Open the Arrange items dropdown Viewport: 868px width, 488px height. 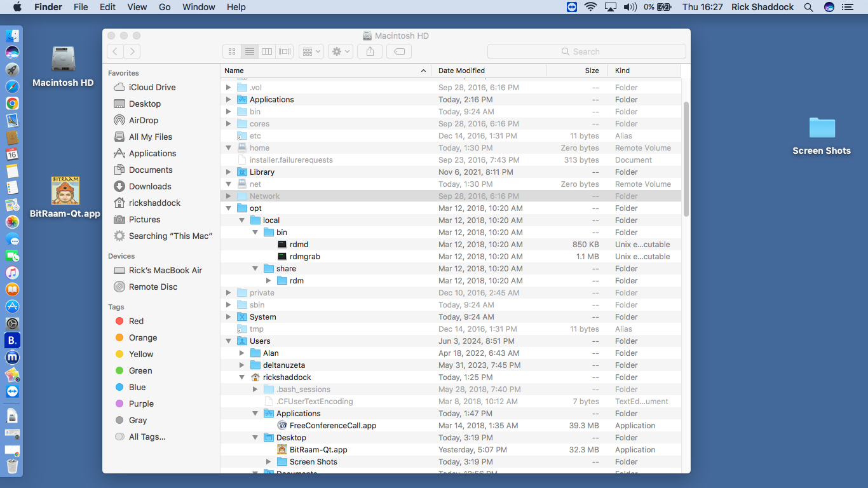pos(311,51)
